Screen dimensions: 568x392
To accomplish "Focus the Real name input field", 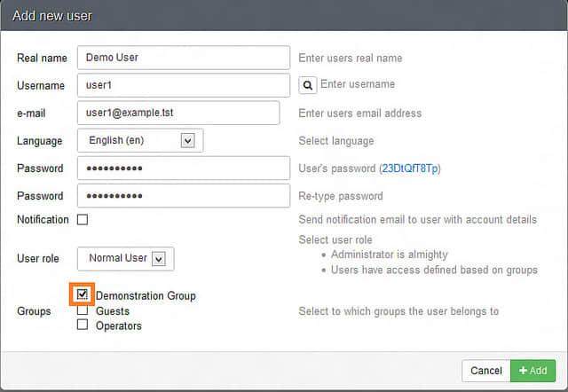I will pos(184,58).
